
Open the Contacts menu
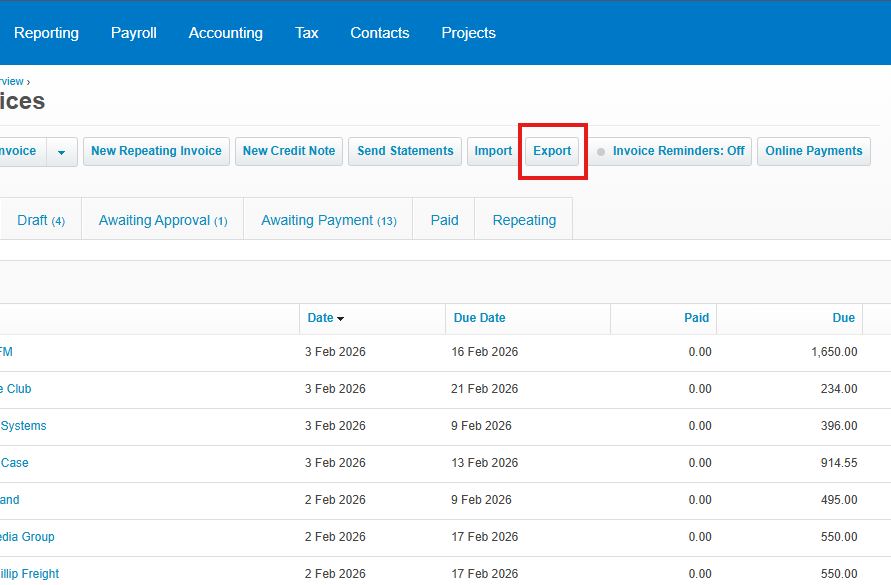coord(379,32)
